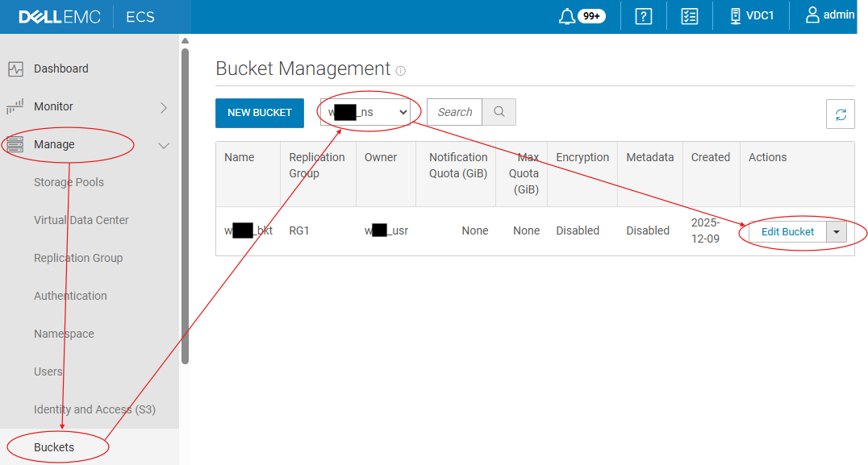
Task: Click the info icon next to Bucket Management
Action: click(400, 70)
